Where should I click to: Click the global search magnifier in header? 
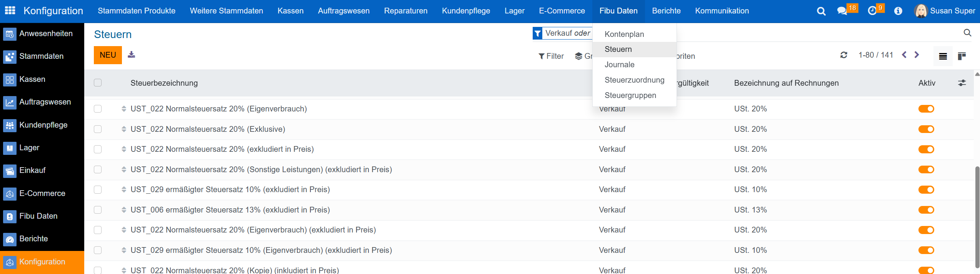tap(821, 11)
